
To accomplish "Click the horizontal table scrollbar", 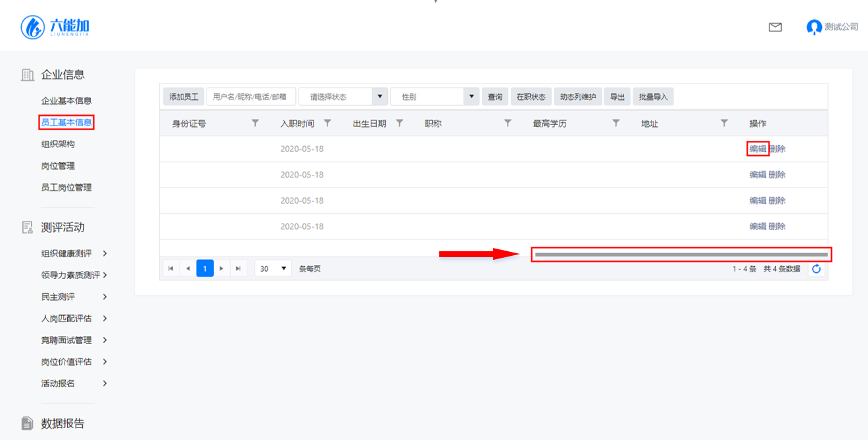I will [681, 255].
